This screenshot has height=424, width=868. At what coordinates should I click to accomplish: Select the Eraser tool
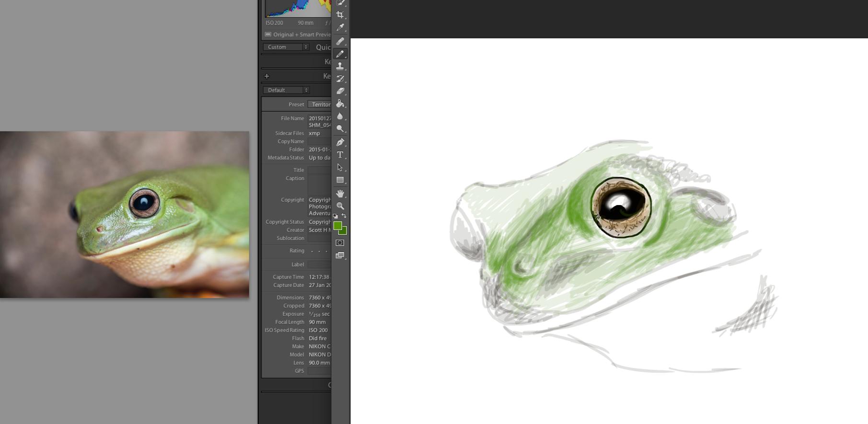pos(340,91)
